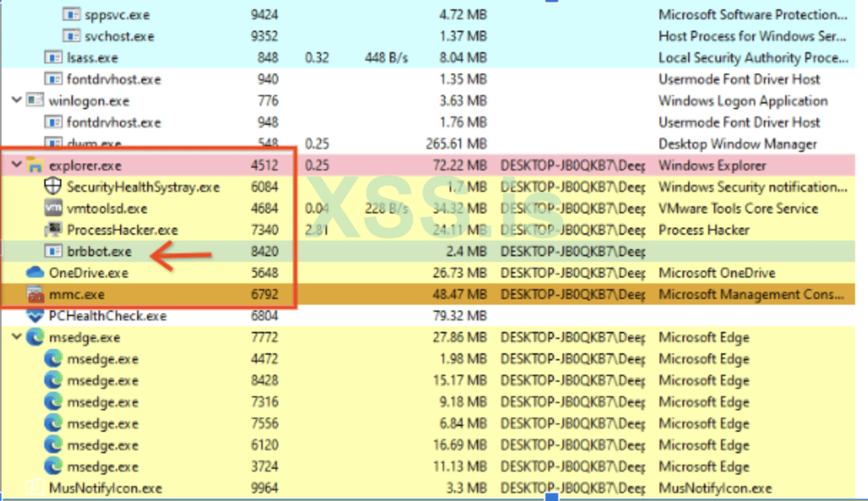Select the mmc.exe process name
The width and height of the screenshot is (868, 501).
tap(77, 294)
